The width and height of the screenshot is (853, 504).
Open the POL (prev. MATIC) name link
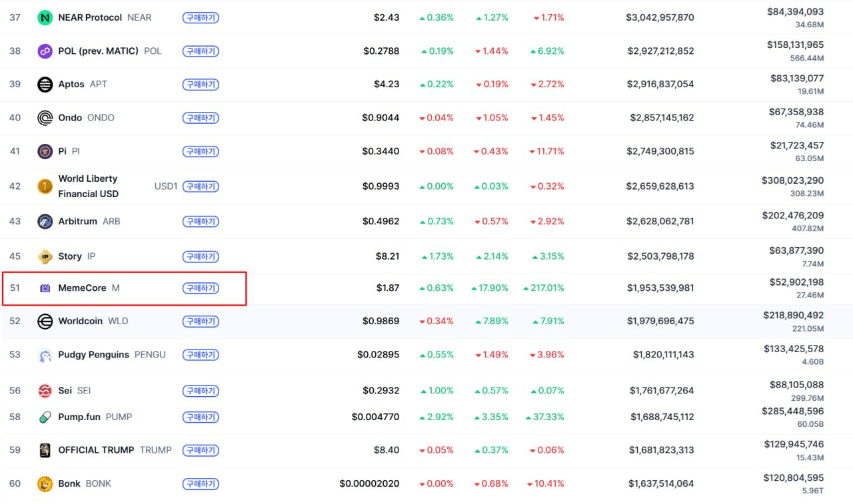[99, 51]
